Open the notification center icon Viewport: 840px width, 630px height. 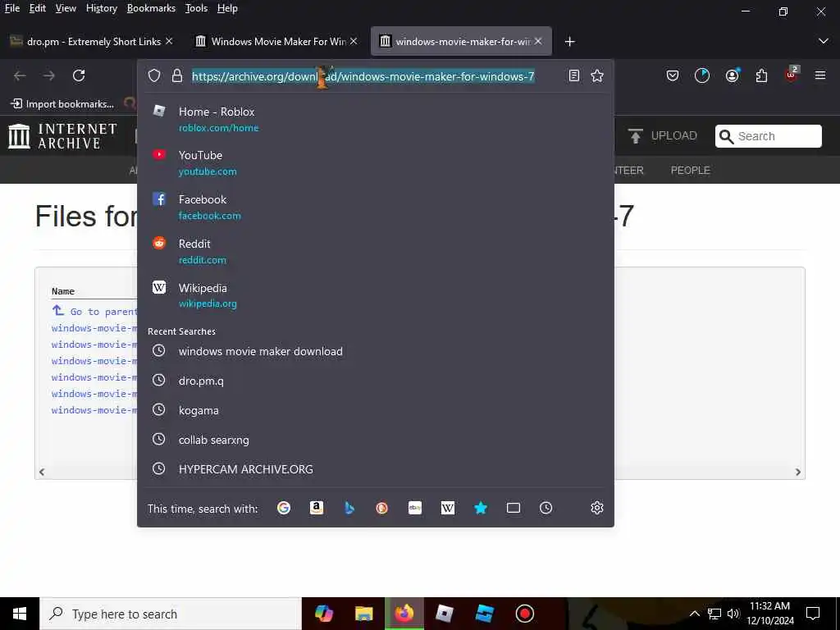coord(813,614)
